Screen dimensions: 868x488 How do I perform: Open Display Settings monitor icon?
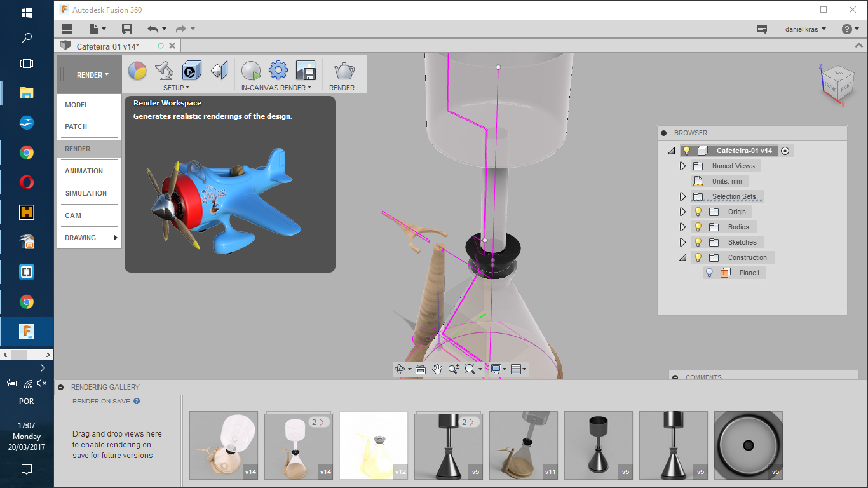[497, 369]
